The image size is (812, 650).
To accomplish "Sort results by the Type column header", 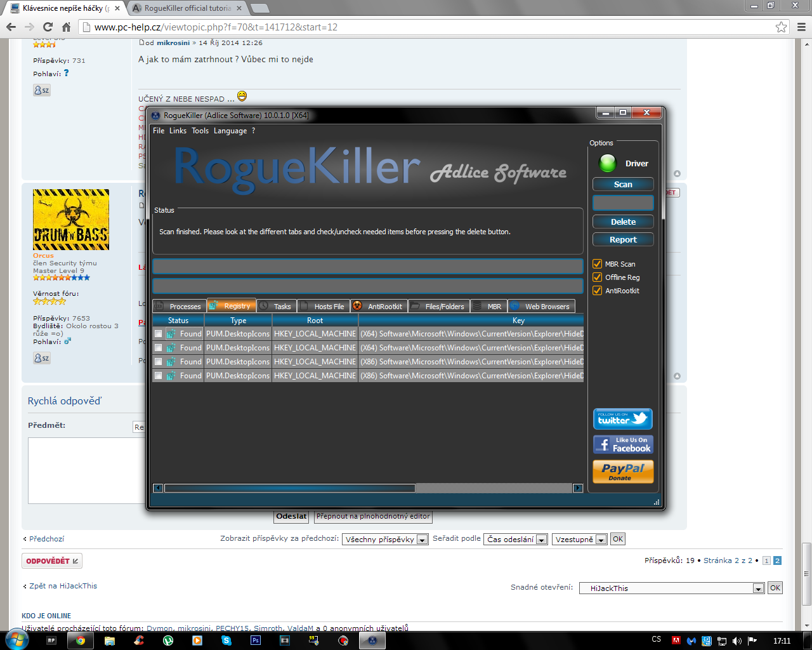I will point(239,321).
